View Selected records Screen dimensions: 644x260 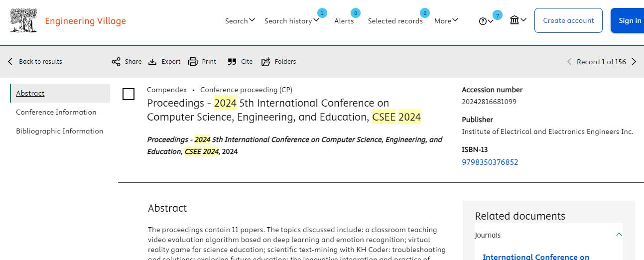tap(395, 21)
